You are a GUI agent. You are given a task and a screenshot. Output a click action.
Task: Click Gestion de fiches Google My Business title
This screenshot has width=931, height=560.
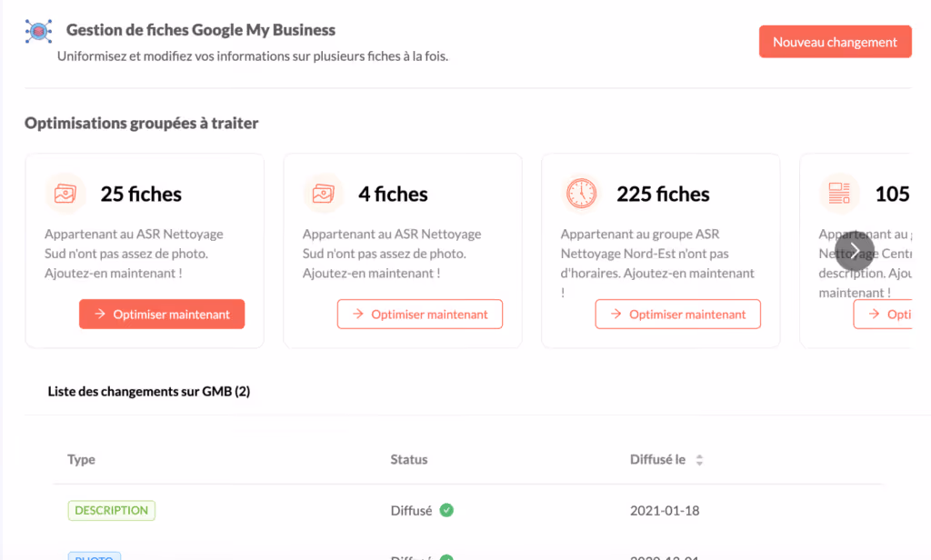[x=201, y=30]
